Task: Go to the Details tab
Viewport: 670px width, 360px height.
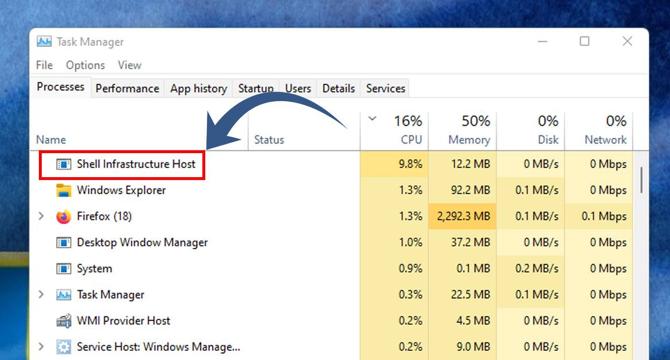Action: (x=338, y=88)
